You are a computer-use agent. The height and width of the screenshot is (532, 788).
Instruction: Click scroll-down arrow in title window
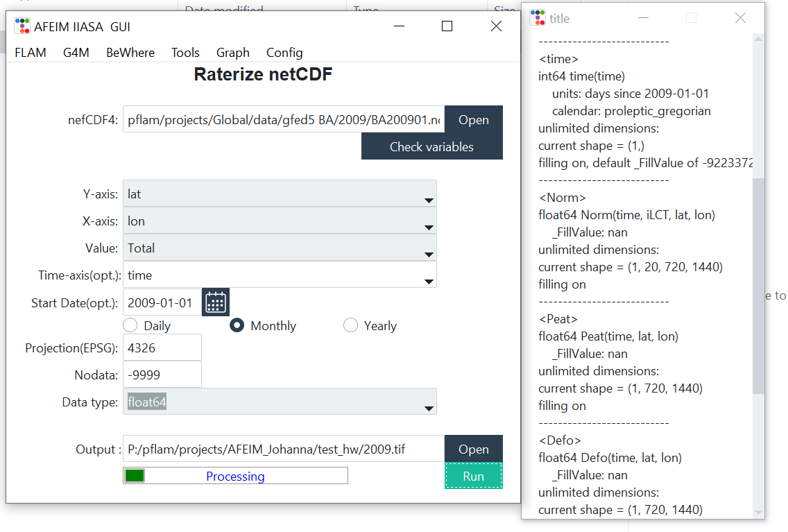pos(758,513)
